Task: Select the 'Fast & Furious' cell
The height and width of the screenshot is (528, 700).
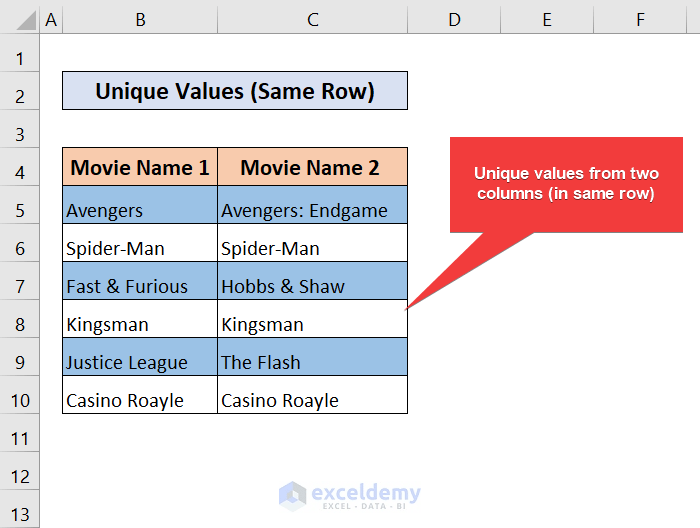Action: [x=140, y=280]
